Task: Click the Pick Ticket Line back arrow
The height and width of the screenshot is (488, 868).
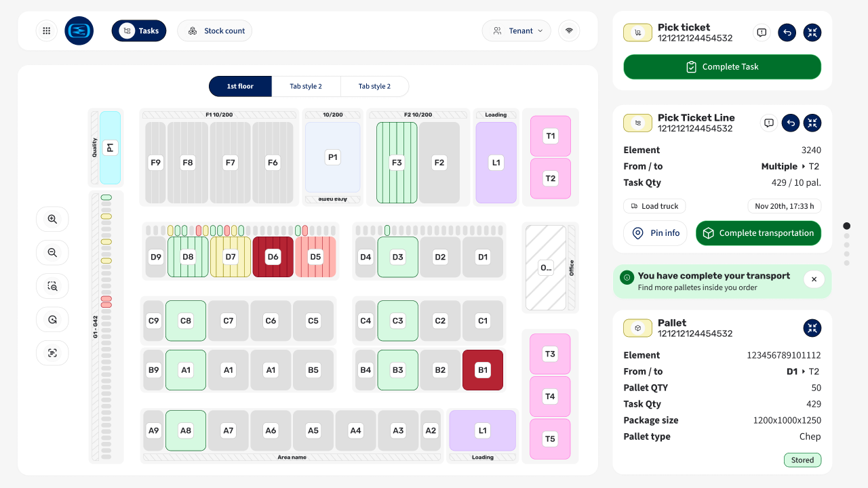Action: point(790,123)
